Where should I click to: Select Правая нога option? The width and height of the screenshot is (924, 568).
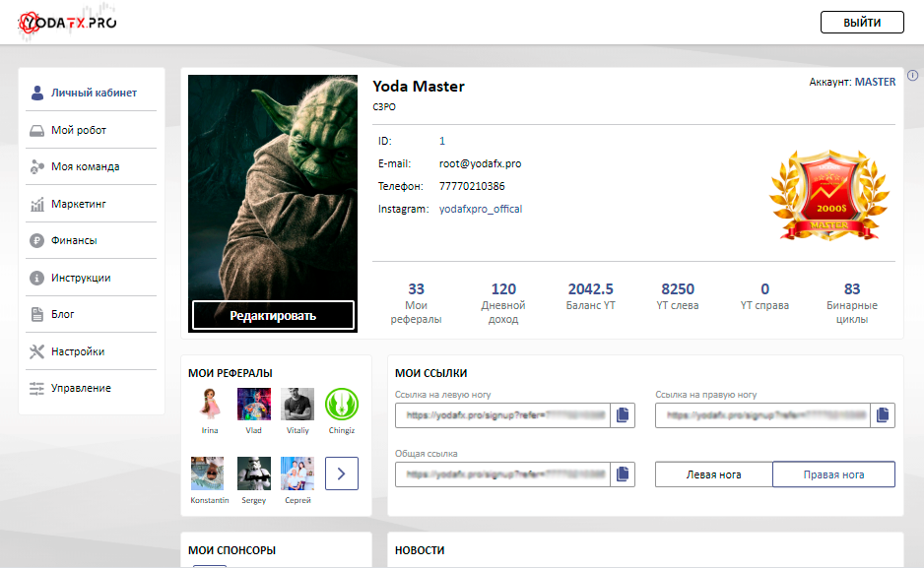tap(833, 474)
